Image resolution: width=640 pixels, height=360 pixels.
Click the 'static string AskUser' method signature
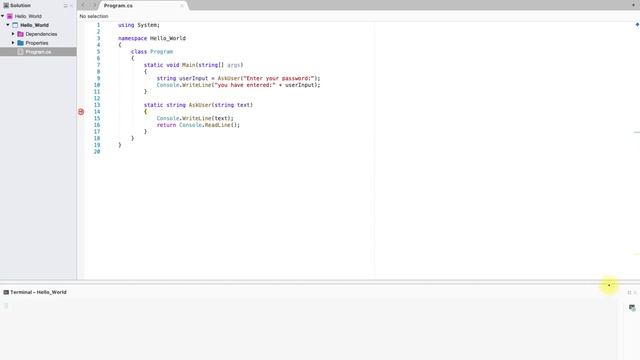point(198,105)
